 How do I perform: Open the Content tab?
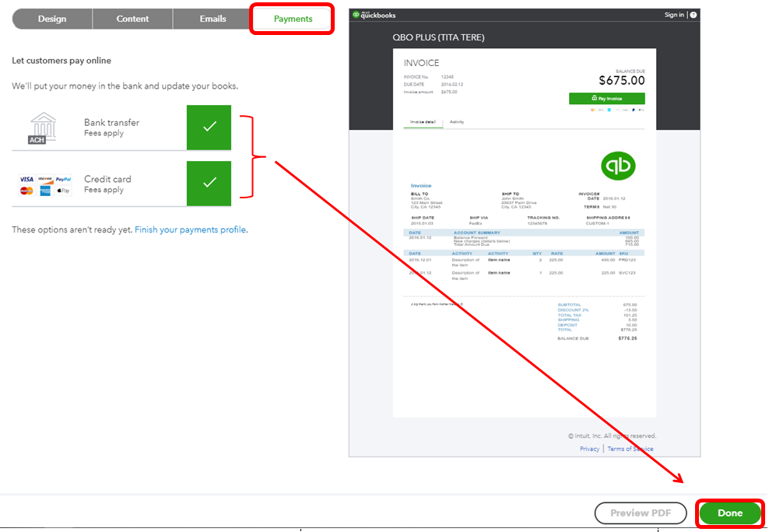(132, 19)
